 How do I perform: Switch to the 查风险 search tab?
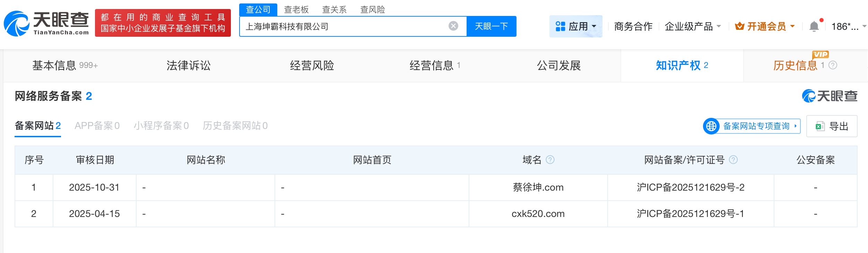click(x=372, y=10)
